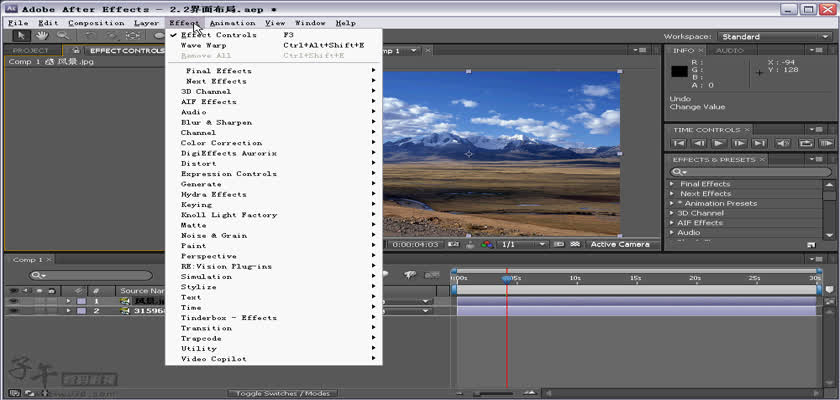Image resolution: width=840 pixels, height=400 pixels.
Task: Open the viewer resolution 1/1 dropdown
Action: pos(522,244)
